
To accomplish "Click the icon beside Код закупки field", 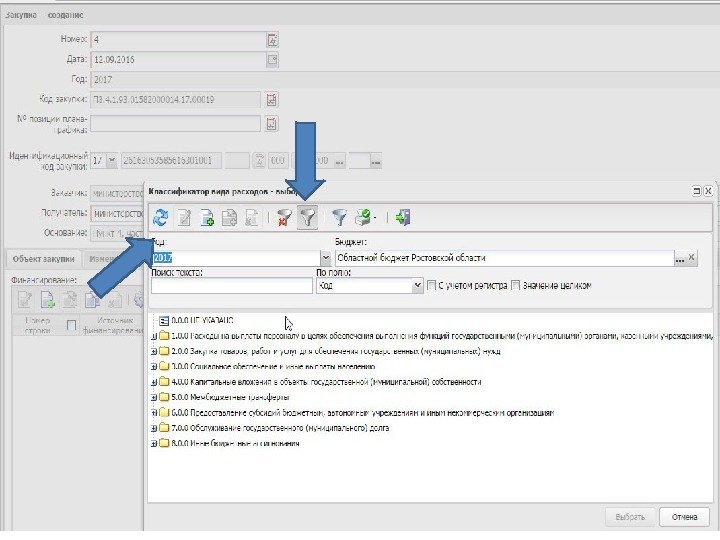I will (271, 100).
